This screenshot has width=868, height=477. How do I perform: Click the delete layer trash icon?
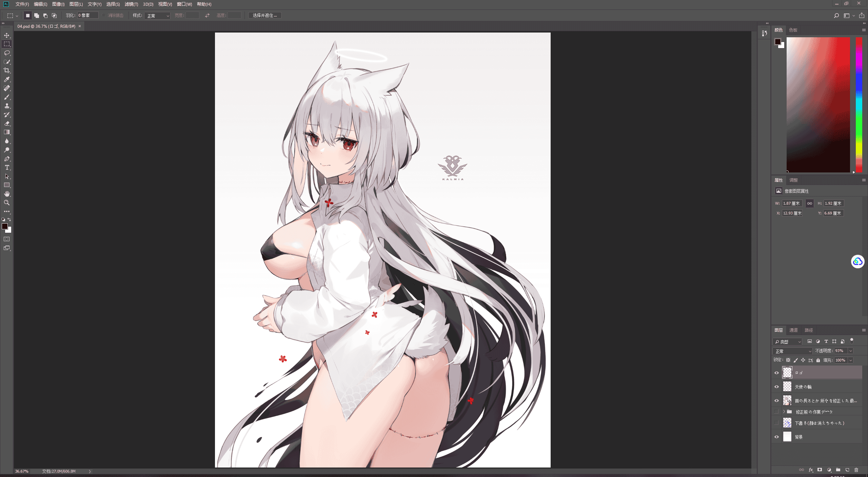tap(856, 470)
